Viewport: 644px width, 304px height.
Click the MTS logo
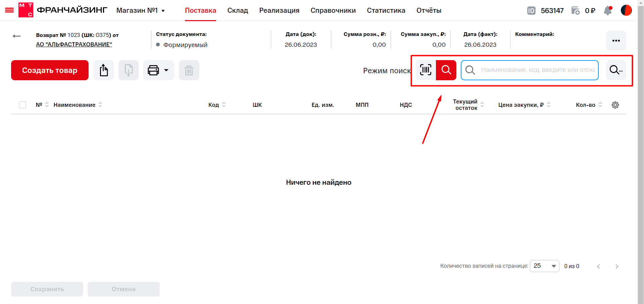pos(26,10)
